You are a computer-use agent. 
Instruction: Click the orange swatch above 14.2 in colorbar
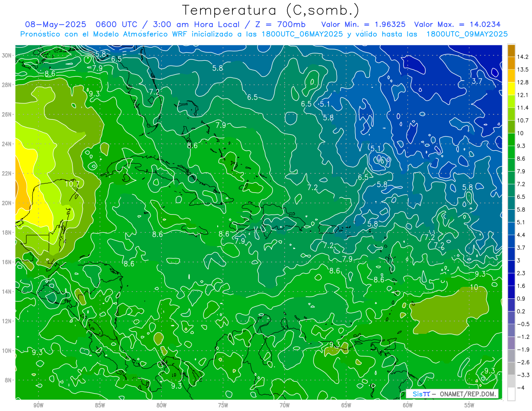pos(511,51)
